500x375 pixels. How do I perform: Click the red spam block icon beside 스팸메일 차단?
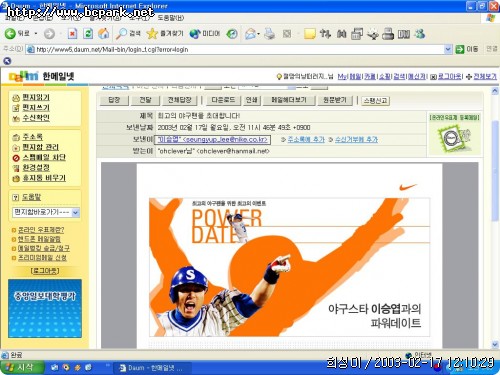(16, 158)
